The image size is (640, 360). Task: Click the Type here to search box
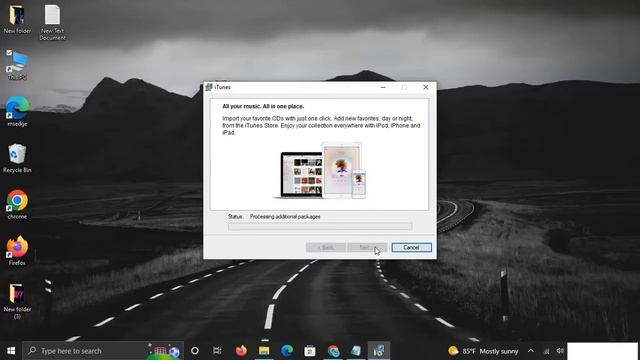[x=103, y=351]
